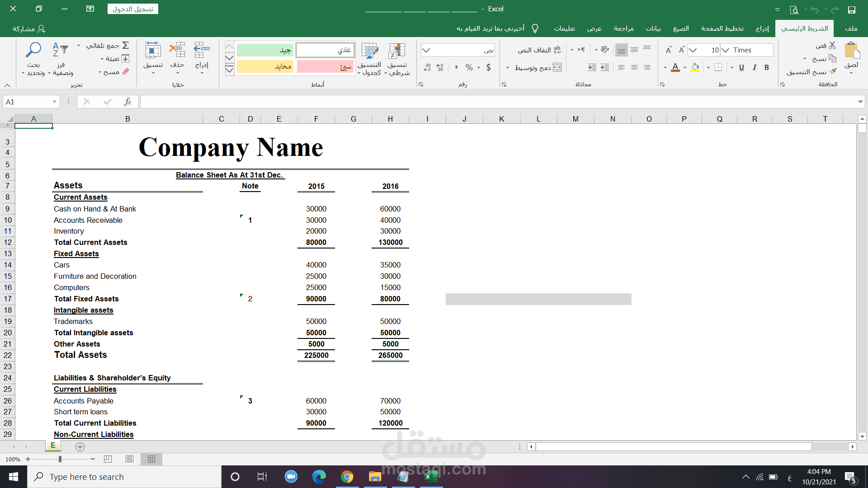Image resolution: width=868 pixels, height=488 pixels.
Task: Click the Insert Function fx icon
Action: tap(127, 102)
